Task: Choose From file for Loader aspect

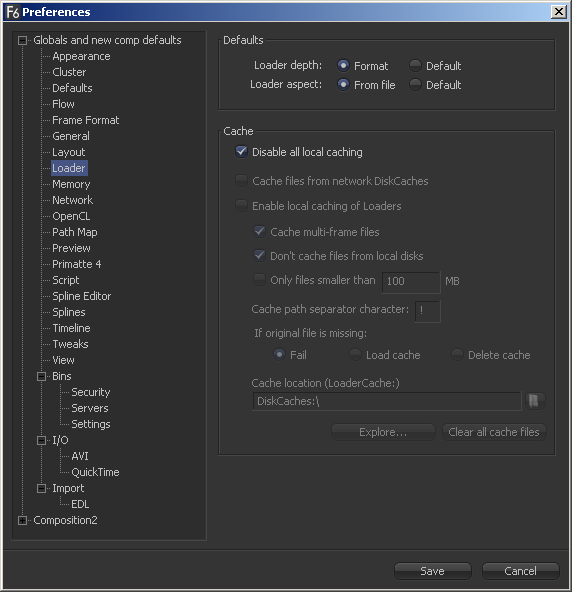Action: pos(343,85)
